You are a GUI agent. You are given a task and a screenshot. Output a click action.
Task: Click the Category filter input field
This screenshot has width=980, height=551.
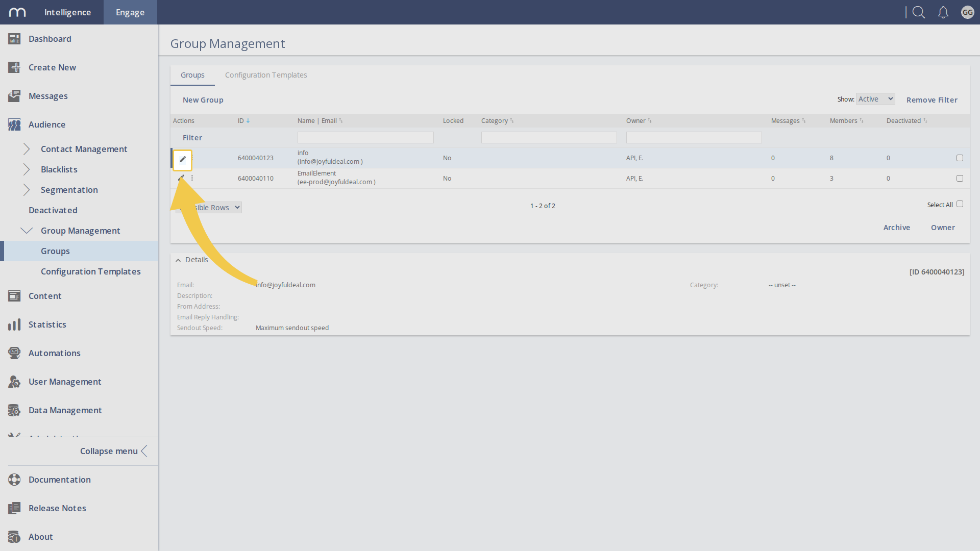pyautogui.click(x=549, y=138)
